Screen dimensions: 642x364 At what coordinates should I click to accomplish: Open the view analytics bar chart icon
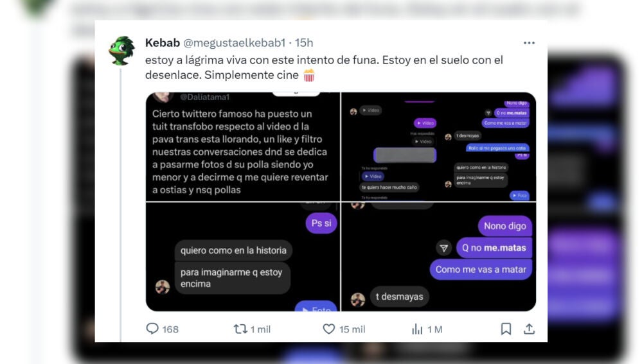point(417,329)
